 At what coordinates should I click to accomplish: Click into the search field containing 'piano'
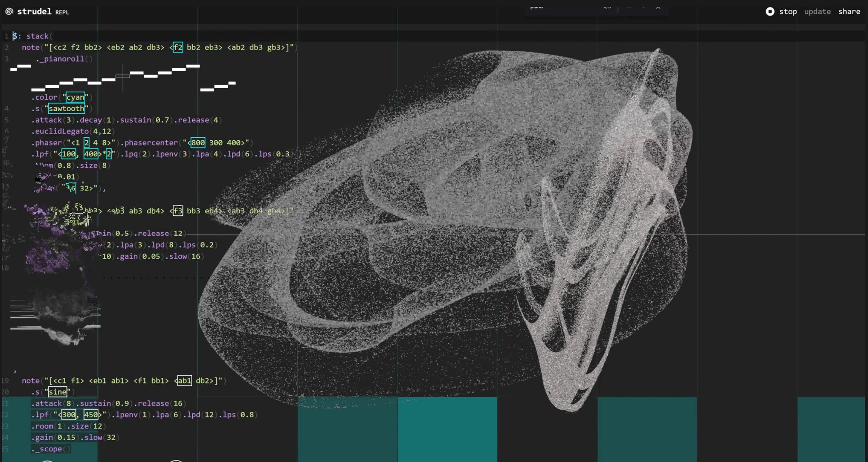click(x=560, y=7)
